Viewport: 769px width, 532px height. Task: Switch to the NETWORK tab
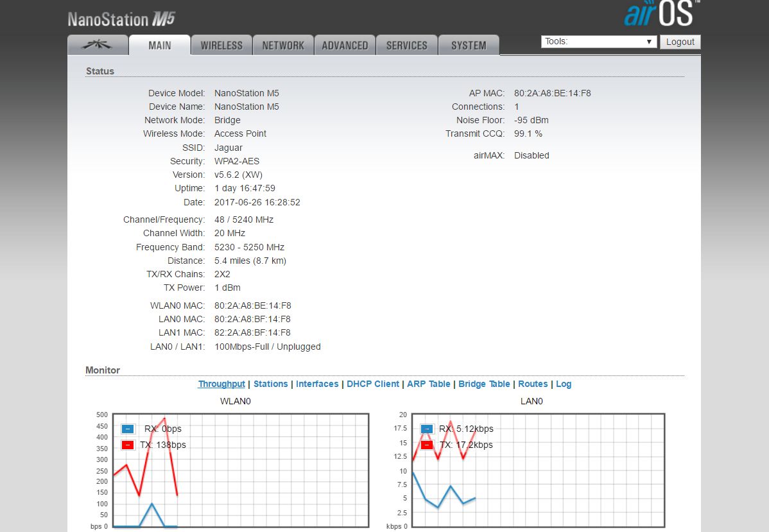[283, 45]
